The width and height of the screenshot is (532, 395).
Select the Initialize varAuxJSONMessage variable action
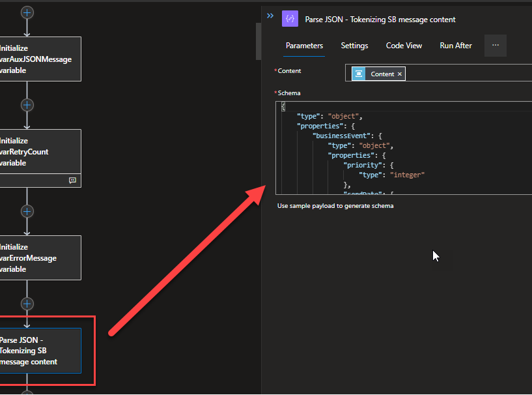40,59
